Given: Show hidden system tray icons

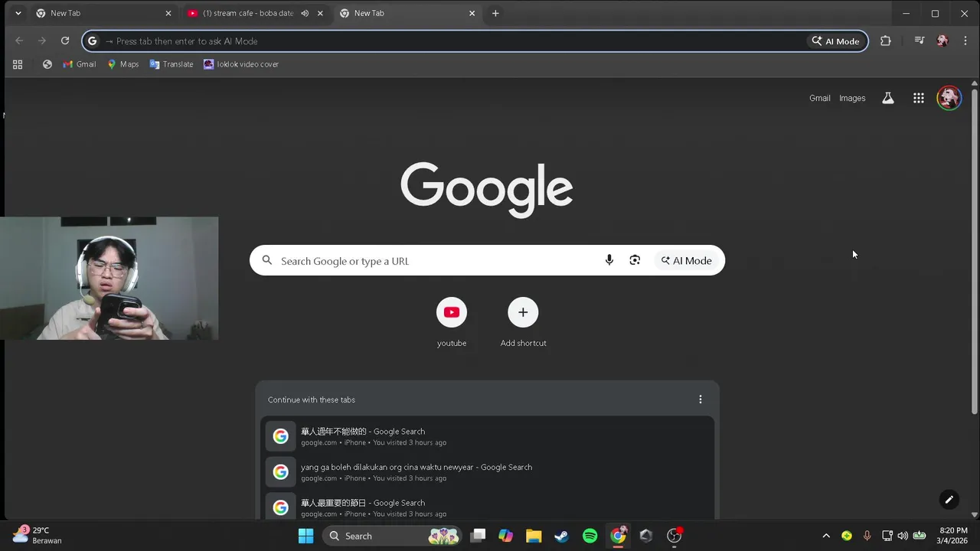Looking at the screenshot, I should tap(826, 536).
